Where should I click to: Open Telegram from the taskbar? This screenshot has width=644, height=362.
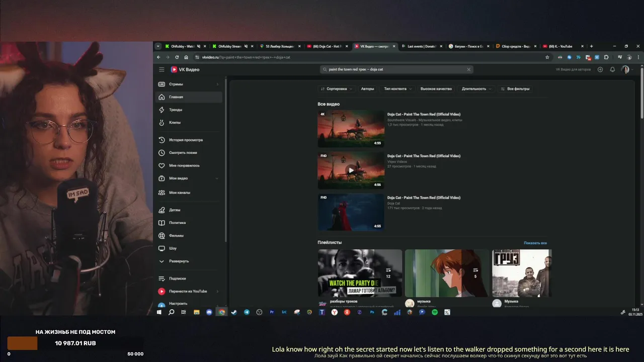247,312
